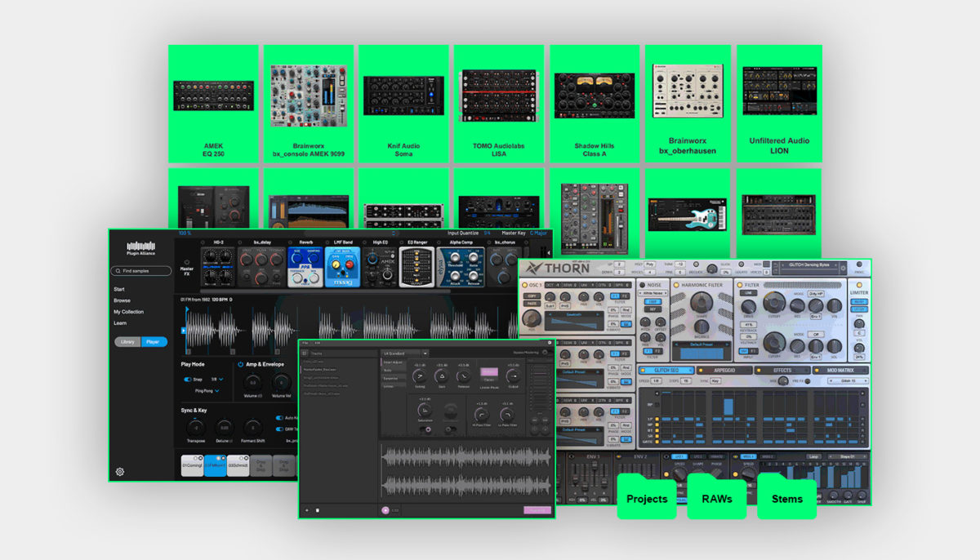Click the Saturation knob in mastering window
The width and height of the screenshot is (980, 560).
coord(425,410)
